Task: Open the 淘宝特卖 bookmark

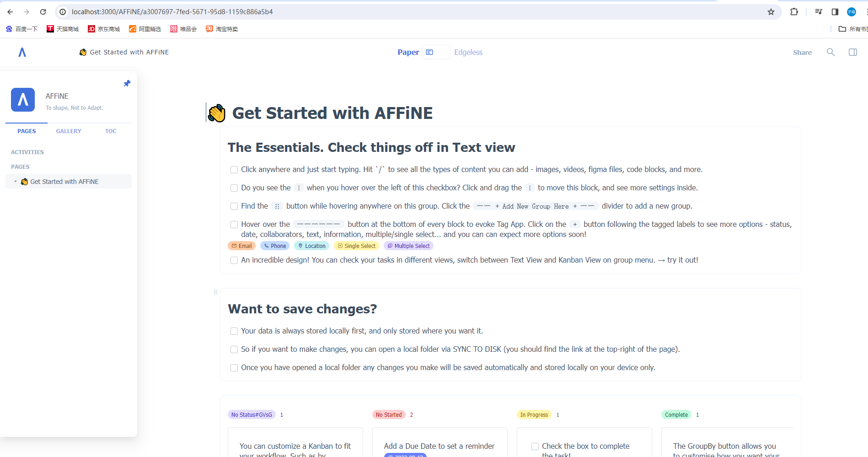Action: click(222, 29)
